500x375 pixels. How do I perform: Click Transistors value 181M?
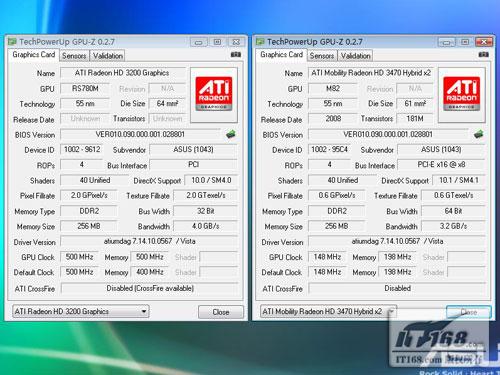pos(415,119)
